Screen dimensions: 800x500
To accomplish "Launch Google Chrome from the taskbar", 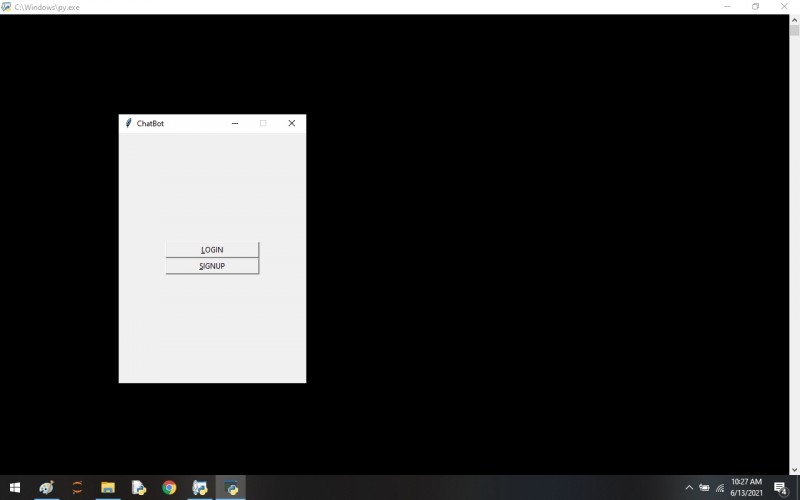I will pos(169,488).
